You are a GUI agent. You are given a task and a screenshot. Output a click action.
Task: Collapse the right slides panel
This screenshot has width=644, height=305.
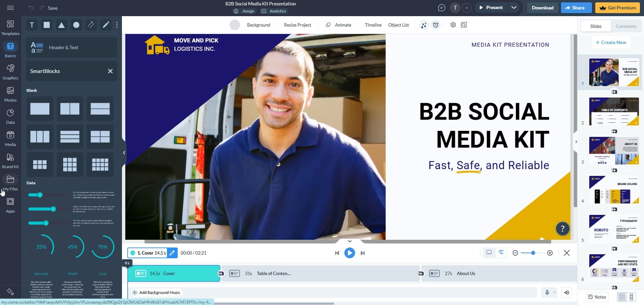[576, 142]
